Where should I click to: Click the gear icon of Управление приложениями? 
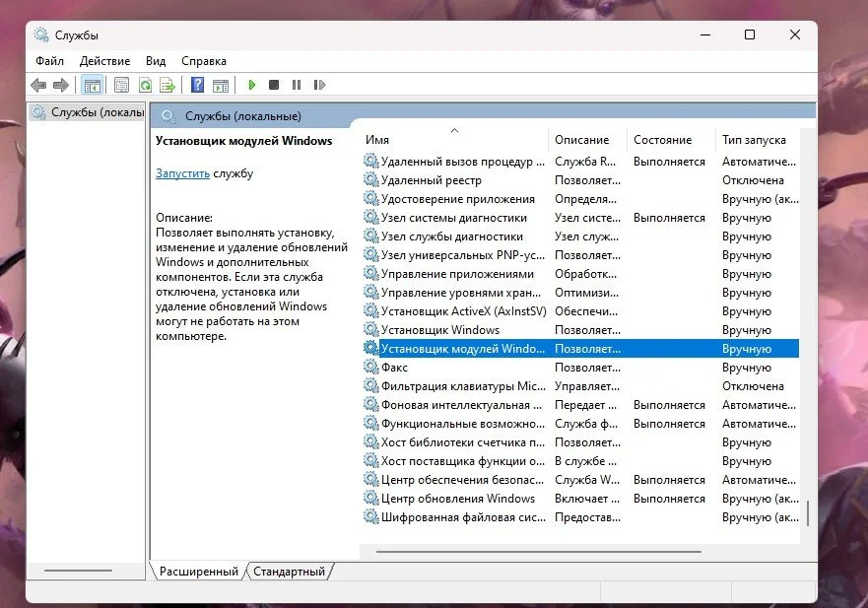(x=370, y=273)
